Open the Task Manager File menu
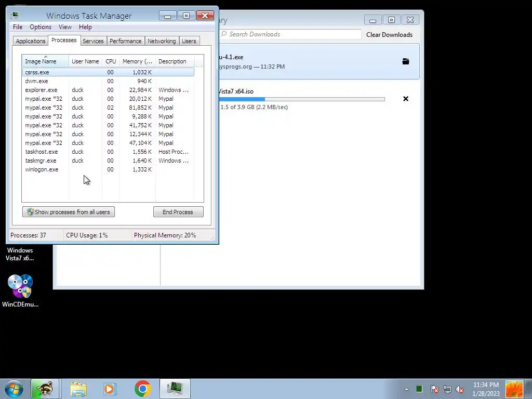This screenshot has width=532, height=399. coord(18,27)
